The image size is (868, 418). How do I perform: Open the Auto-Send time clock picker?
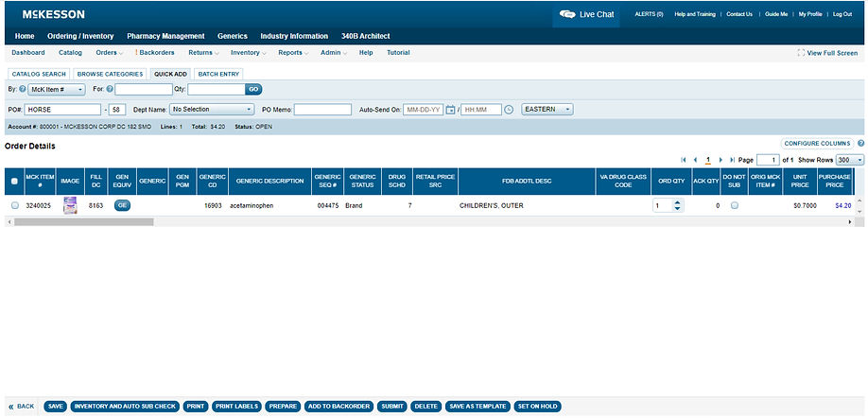[x=509, y=110]
